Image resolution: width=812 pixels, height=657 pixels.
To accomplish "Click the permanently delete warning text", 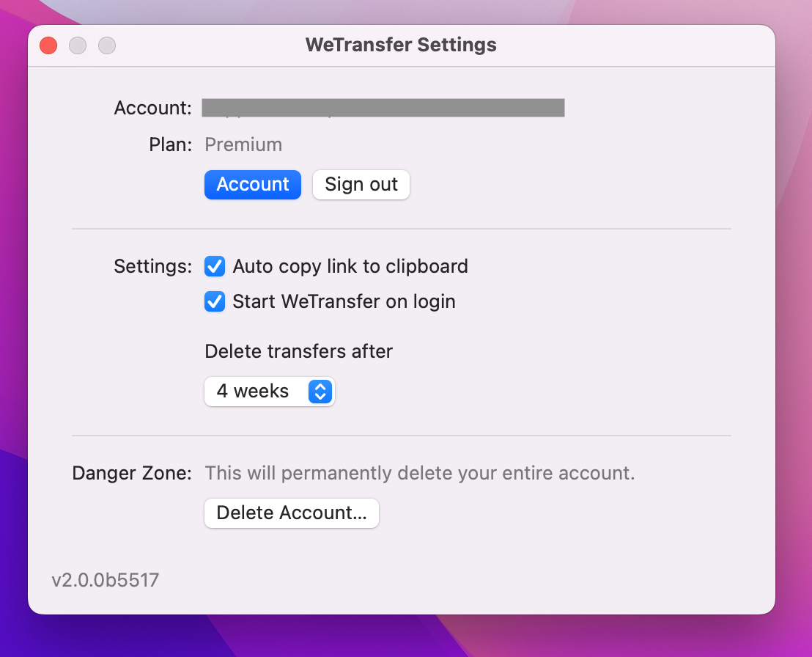I will [420, 473].
